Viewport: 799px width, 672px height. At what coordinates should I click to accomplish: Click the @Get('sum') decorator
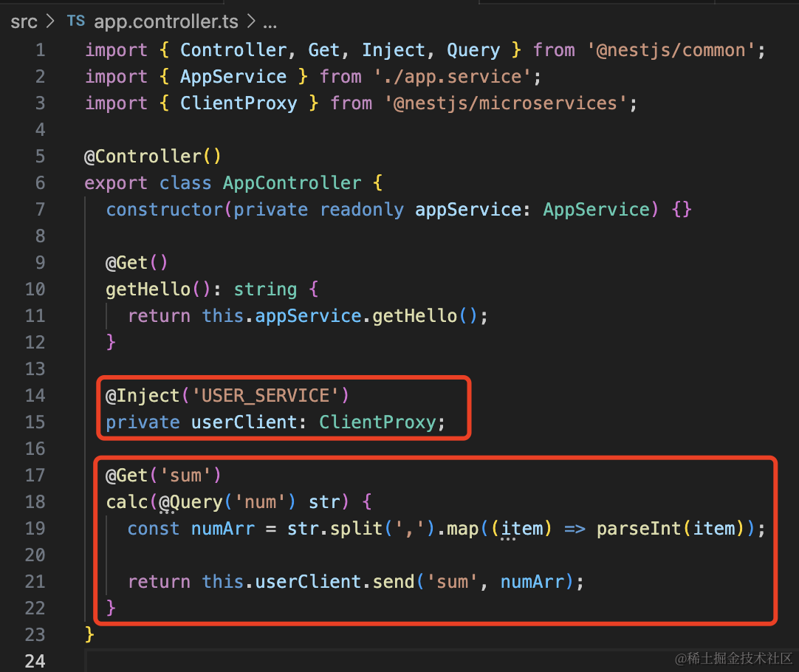(163, 476)
